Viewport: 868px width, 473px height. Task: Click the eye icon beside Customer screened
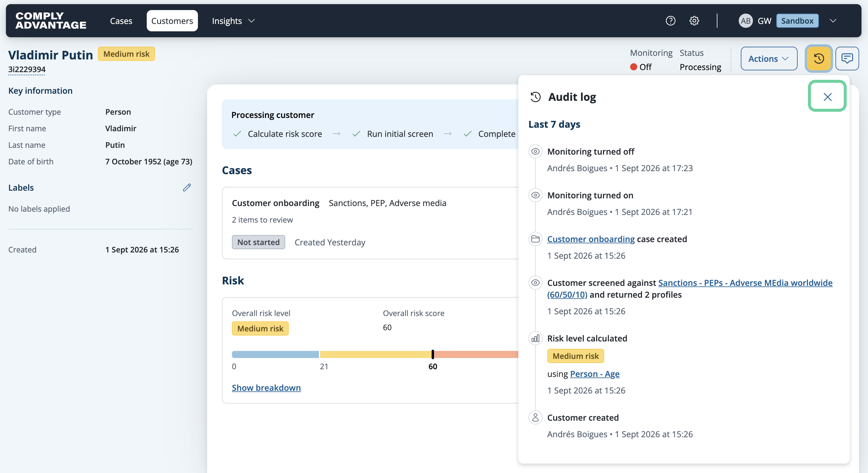pos(535,282)
